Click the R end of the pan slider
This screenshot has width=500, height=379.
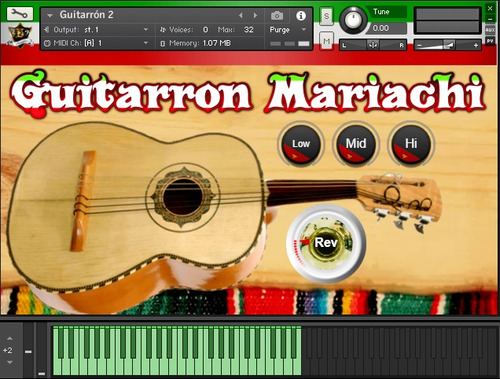[x=401, y=45]
